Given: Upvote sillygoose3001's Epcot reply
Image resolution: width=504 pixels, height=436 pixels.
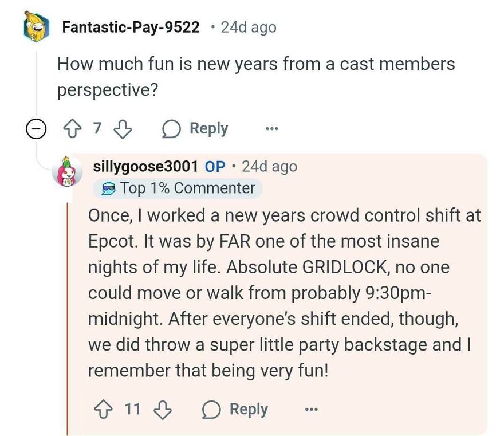Looking at the screenshot, I should pyautogui.click(x=105, y=409).
